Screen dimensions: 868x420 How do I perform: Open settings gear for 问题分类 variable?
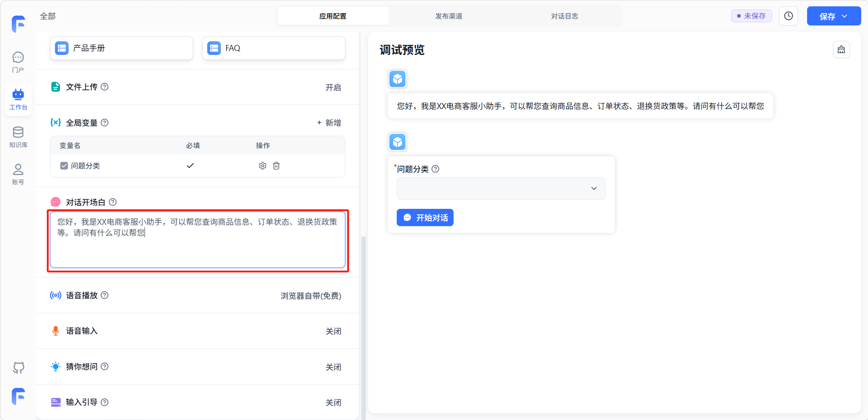262,166
